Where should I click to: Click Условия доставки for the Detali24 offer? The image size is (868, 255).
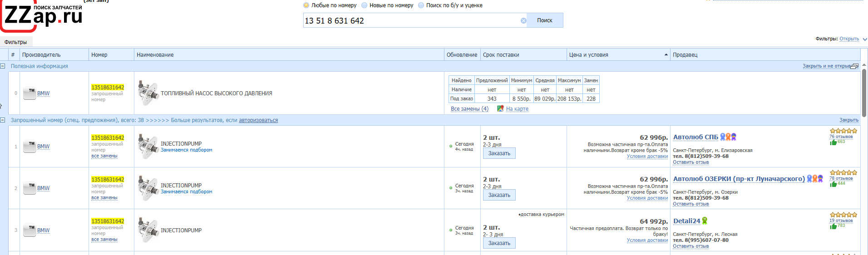tap(647, 240)
